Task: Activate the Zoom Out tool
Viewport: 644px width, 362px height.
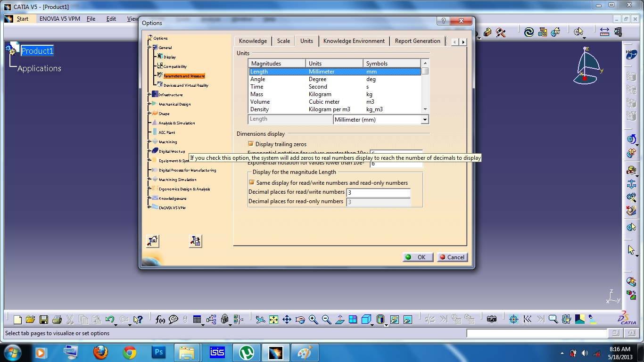Action: (x=326, y=319)
